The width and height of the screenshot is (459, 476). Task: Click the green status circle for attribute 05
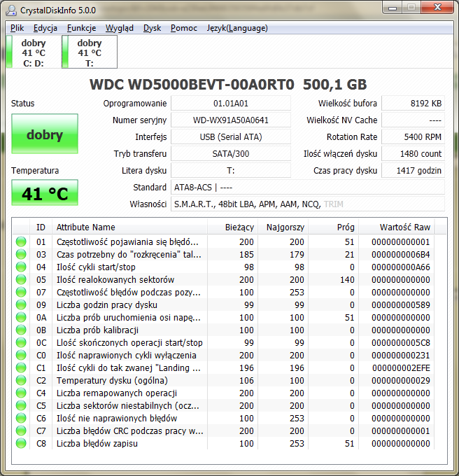21,279
